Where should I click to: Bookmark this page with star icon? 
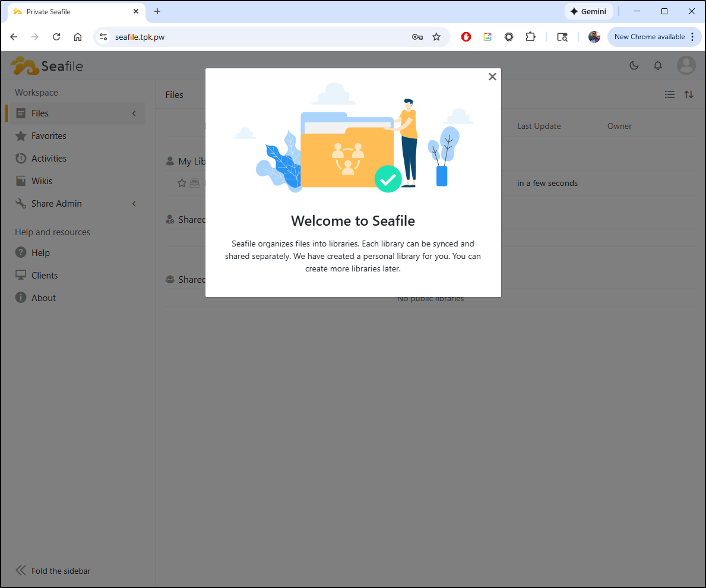(x=436, y=37)
